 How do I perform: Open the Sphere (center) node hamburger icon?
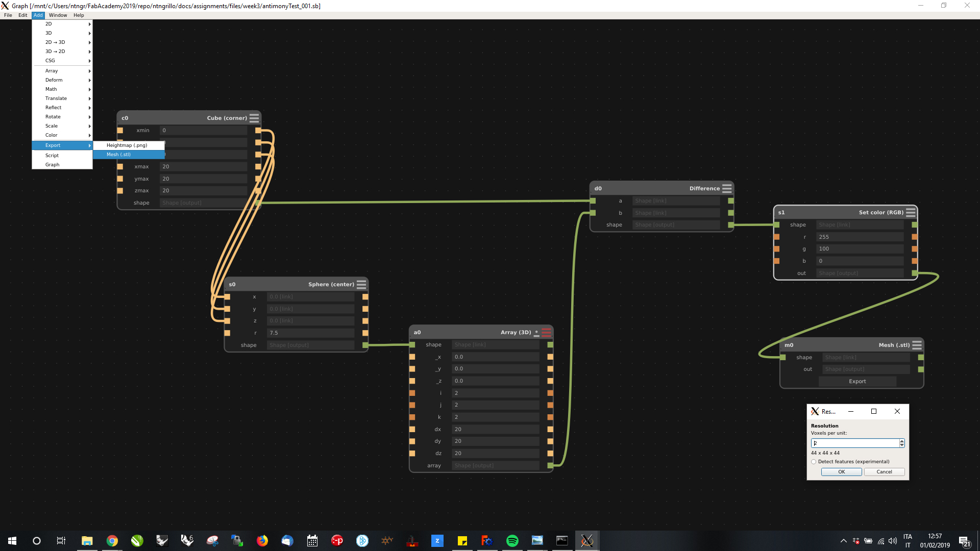pos(361,284)
